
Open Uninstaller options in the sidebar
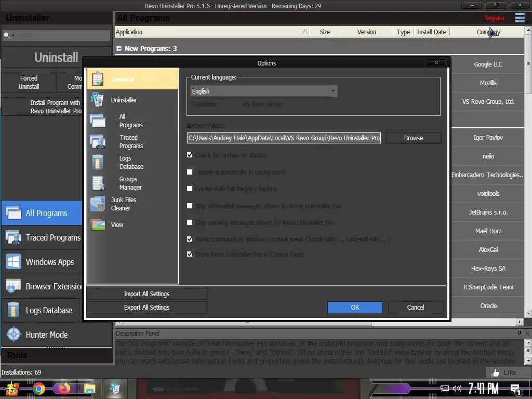click(x=132, y=100)
